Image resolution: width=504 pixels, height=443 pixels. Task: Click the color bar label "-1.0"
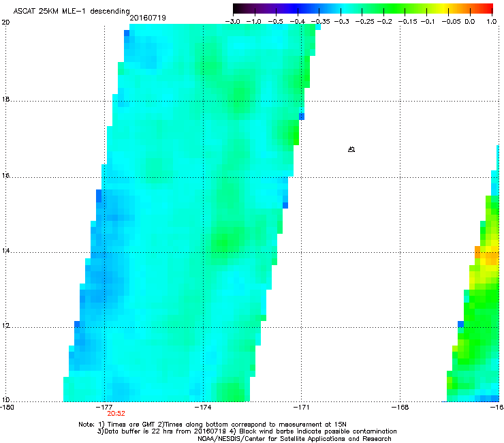[x=253, y=22]
